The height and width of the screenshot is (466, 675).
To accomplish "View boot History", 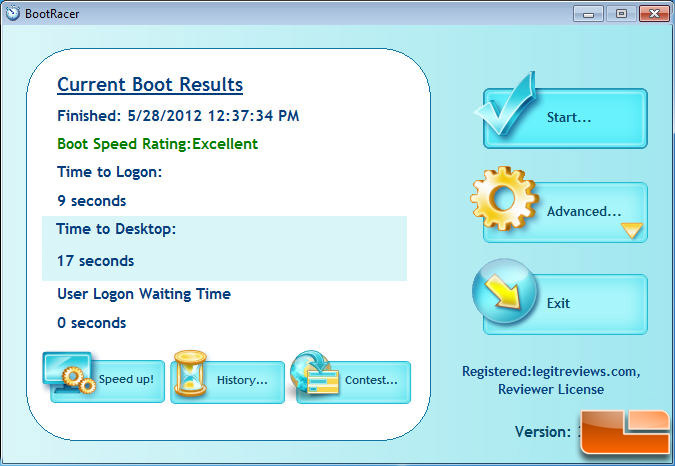I will click(x=227, y=382).
